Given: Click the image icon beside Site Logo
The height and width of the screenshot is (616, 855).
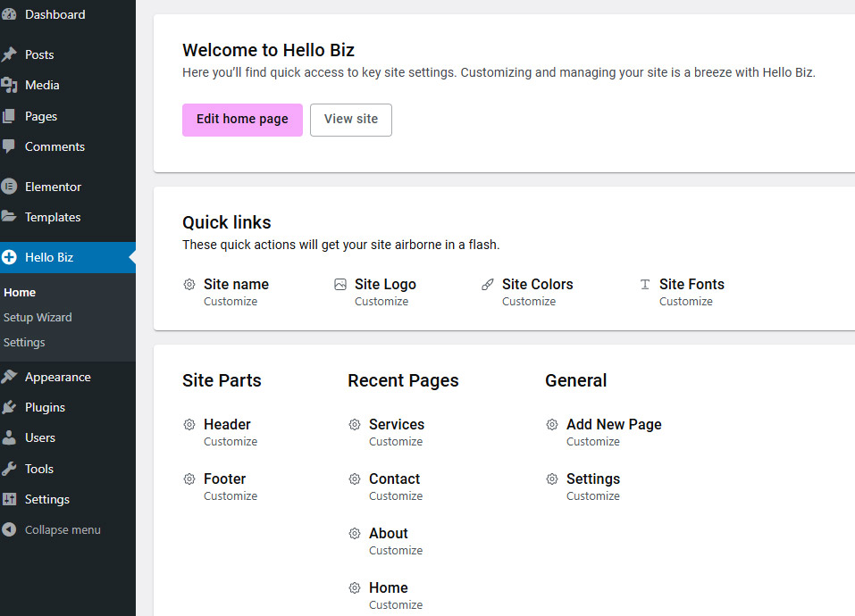Looking at the screenshot, I should click(x=340, y=284).
